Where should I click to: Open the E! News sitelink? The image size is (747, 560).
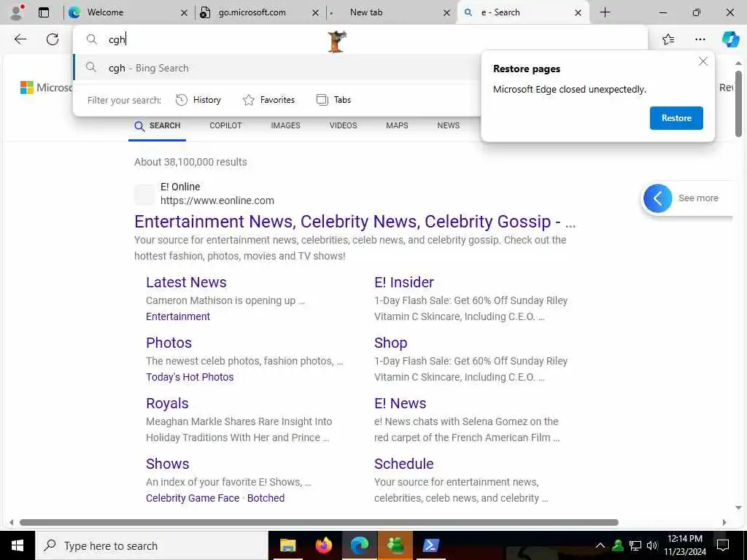tap(400, 403)
